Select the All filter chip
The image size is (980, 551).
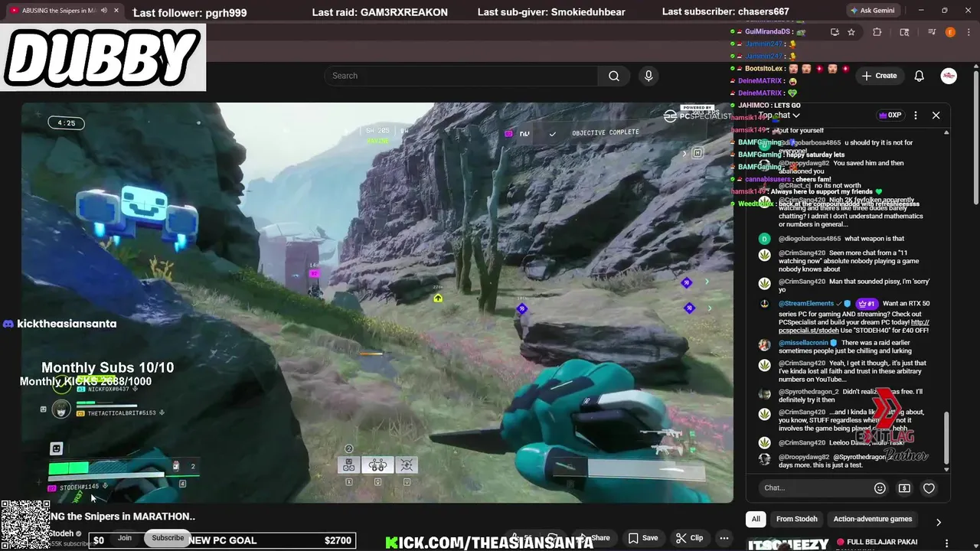756,519
